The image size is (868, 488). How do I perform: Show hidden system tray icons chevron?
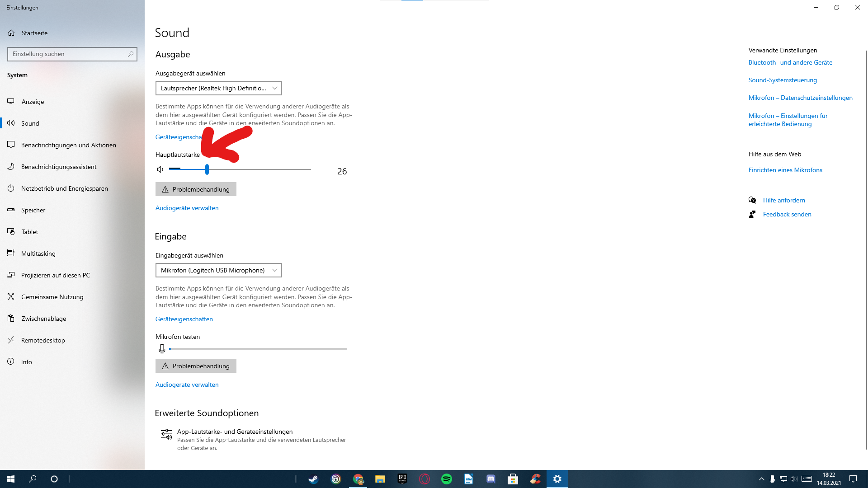tap(761, 479)
